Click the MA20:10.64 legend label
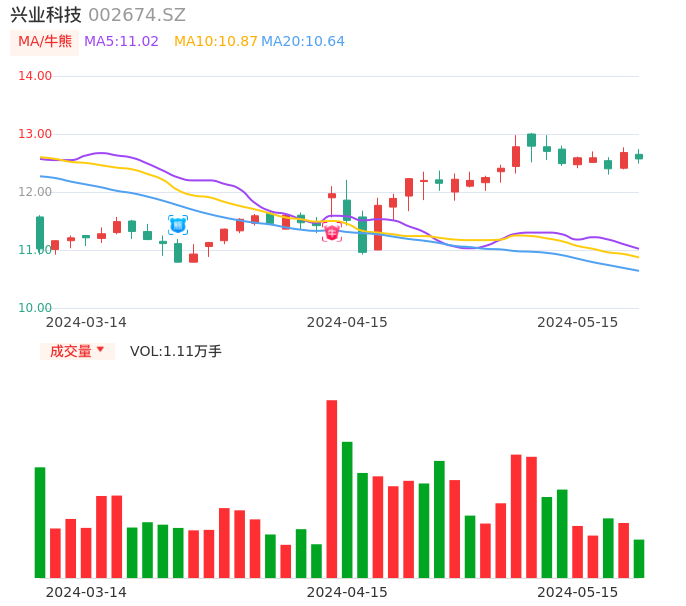This screenshot has height=606, width=686. pyautogui.click(x=303, y=42)
